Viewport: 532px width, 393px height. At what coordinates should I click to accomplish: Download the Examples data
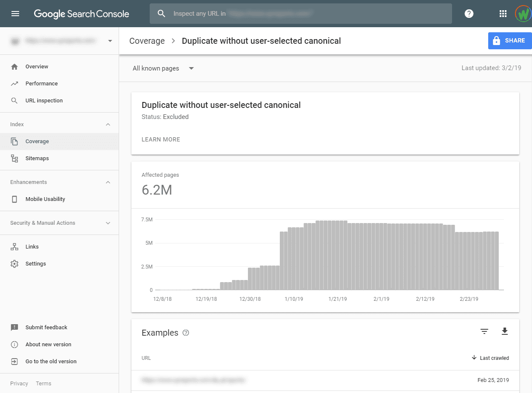click(505, 331)
